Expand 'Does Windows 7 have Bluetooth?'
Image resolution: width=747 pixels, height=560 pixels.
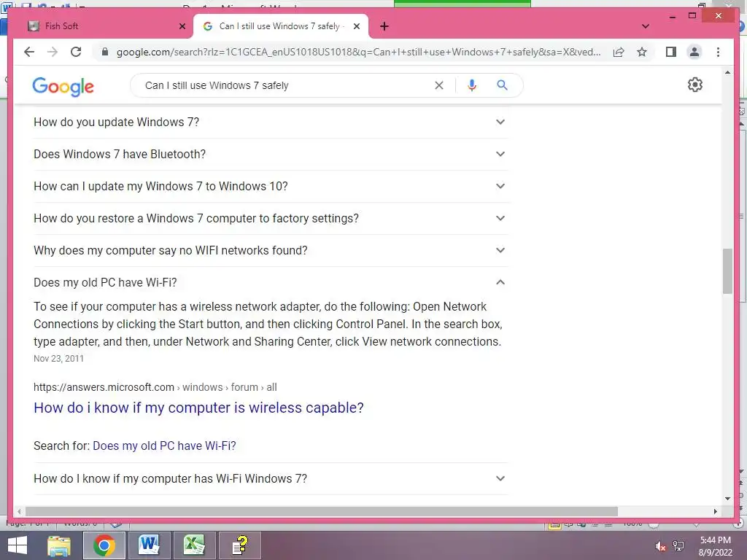pos(270,155)
